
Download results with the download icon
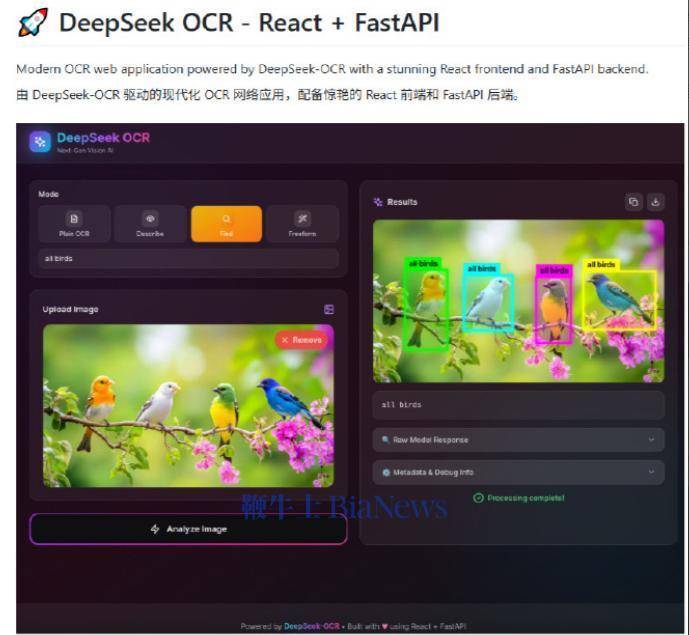click(656, 202)
